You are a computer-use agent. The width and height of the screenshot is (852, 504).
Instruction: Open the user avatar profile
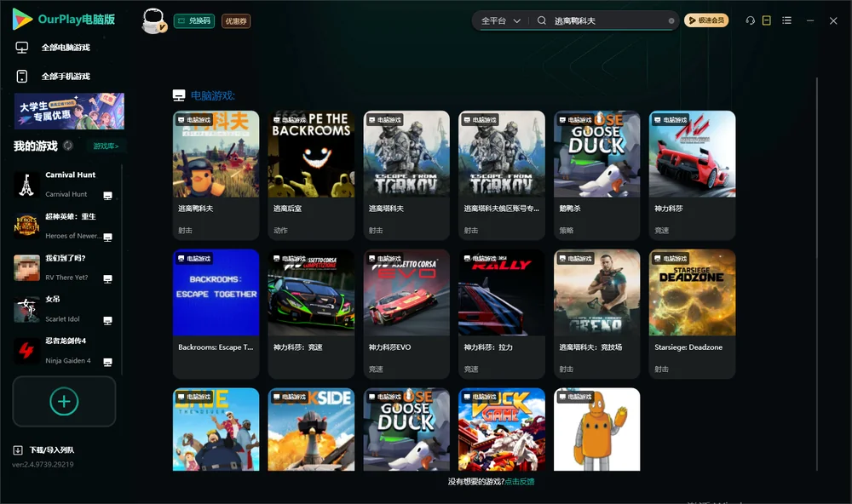[153, 20]
